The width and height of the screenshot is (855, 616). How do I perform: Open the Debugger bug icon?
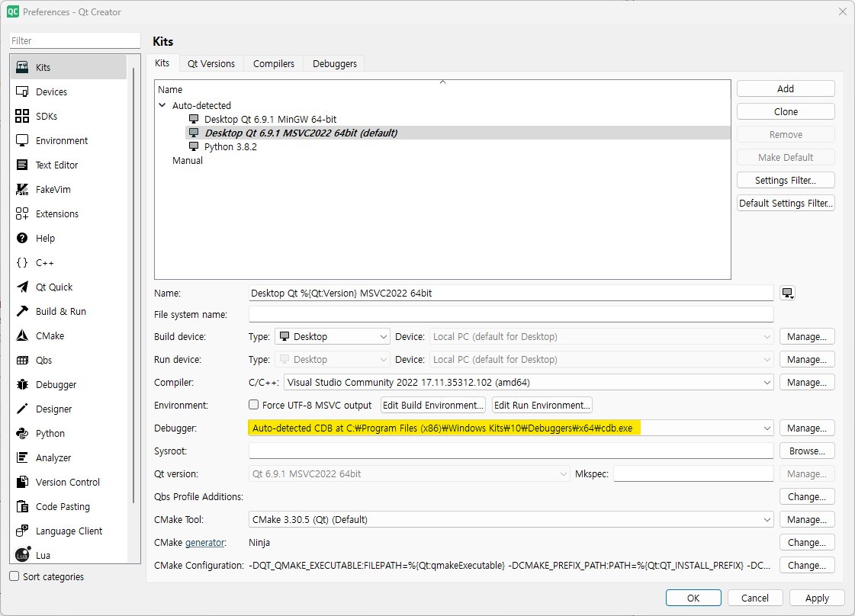(x=22, y=384)
